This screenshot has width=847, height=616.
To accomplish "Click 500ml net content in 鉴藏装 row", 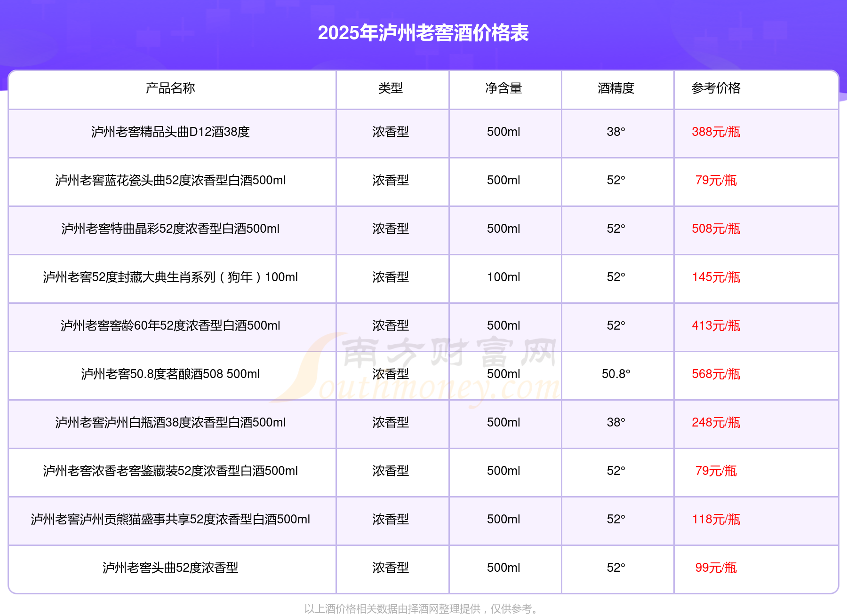I will 503,471.
